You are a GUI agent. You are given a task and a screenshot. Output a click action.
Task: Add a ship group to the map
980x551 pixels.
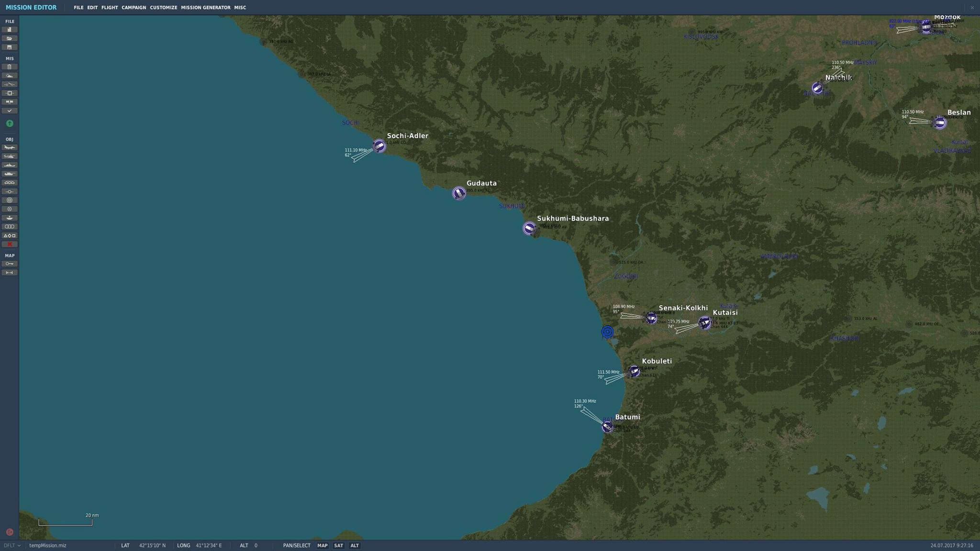pyautogui.click(x=9, y=165)
